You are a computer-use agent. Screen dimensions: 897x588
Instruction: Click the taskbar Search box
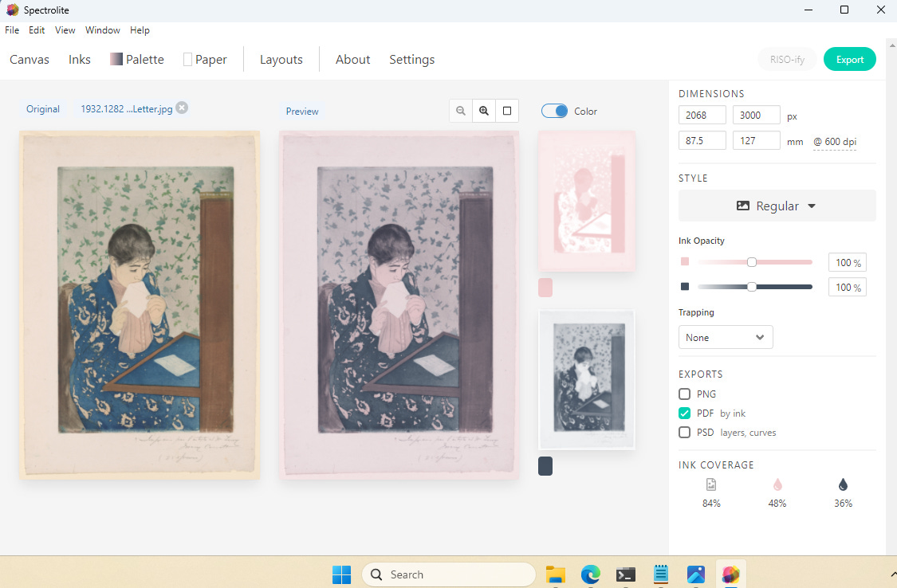448,574
